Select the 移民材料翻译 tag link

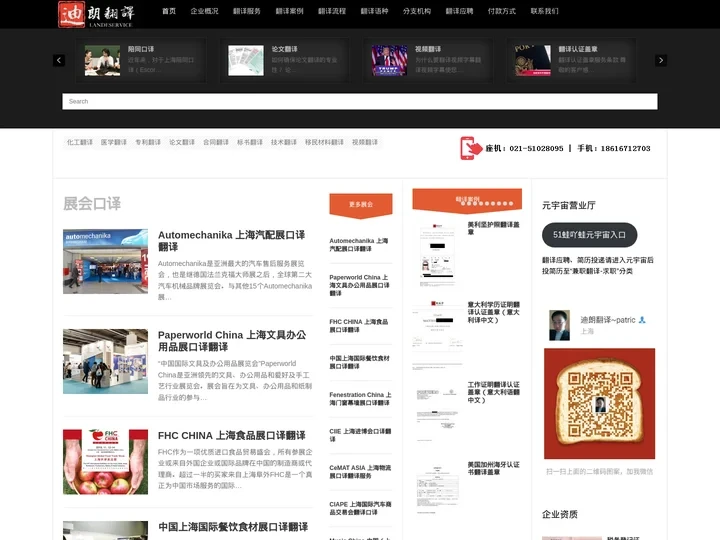click(x=324, y=142)
